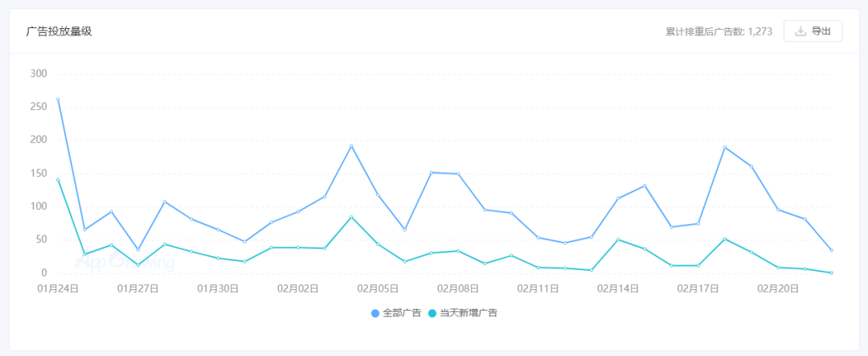
Task: Click the teal line's final data point
Action: 831,272
